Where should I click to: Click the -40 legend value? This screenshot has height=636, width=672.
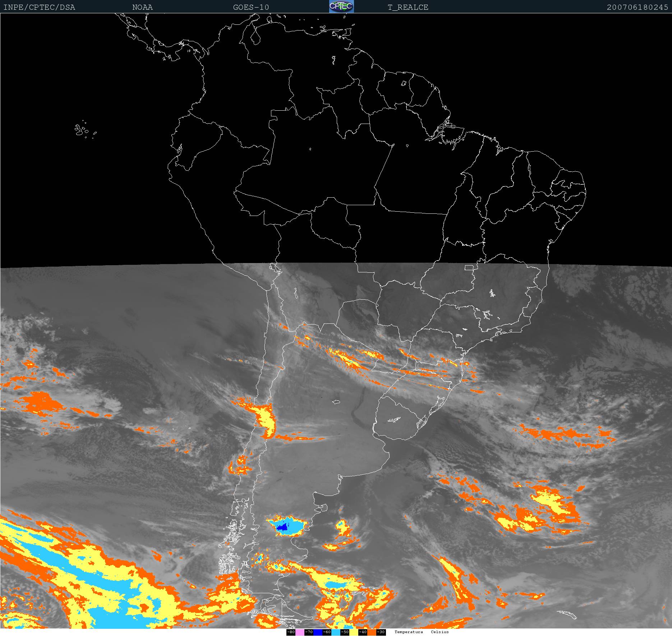(363, 632)
